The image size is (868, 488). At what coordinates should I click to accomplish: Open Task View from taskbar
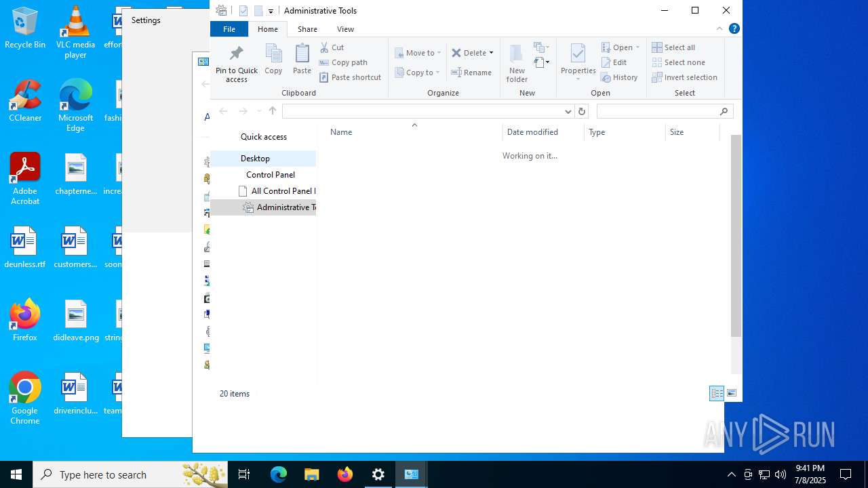point(244,474)
